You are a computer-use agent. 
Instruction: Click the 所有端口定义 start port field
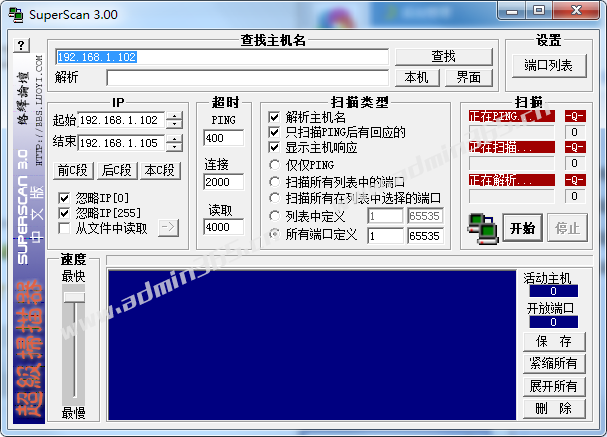[385, 236]
